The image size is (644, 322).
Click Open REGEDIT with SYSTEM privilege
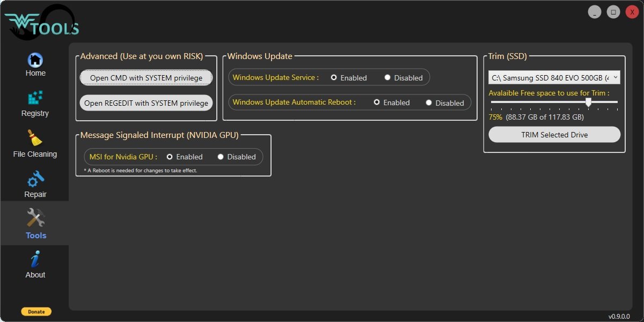(146, 103)
